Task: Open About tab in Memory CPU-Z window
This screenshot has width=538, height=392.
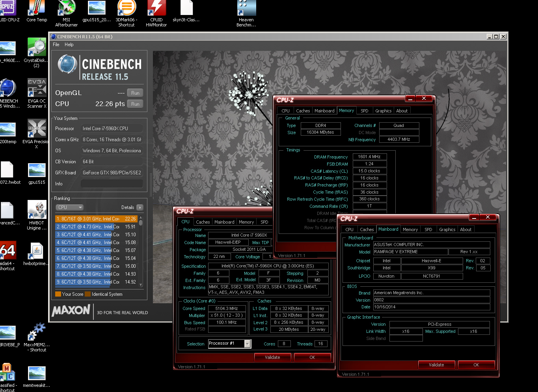Action: point(402,111)
